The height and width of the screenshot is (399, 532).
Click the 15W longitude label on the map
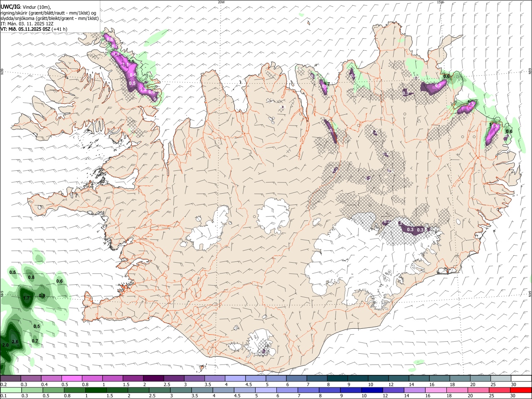(x=441, y=2)
